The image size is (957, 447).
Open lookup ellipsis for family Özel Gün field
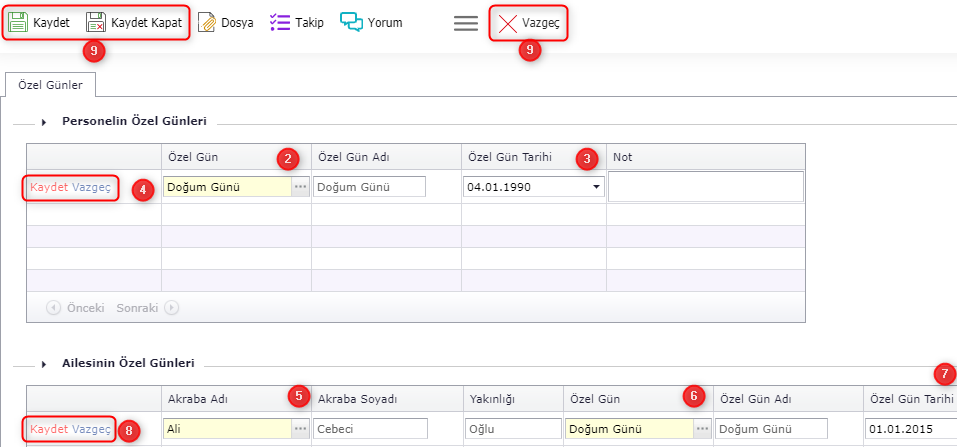coord(702,428)
